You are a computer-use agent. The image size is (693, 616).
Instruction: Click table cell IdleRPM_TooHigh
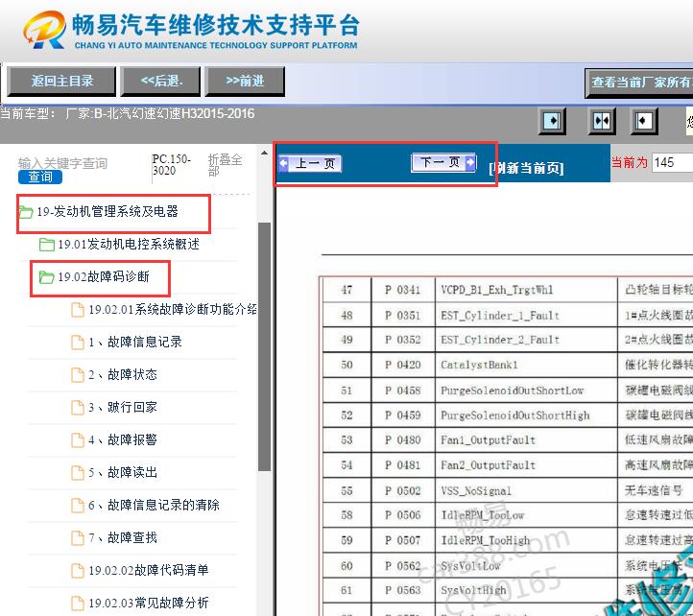pos(526,540)
